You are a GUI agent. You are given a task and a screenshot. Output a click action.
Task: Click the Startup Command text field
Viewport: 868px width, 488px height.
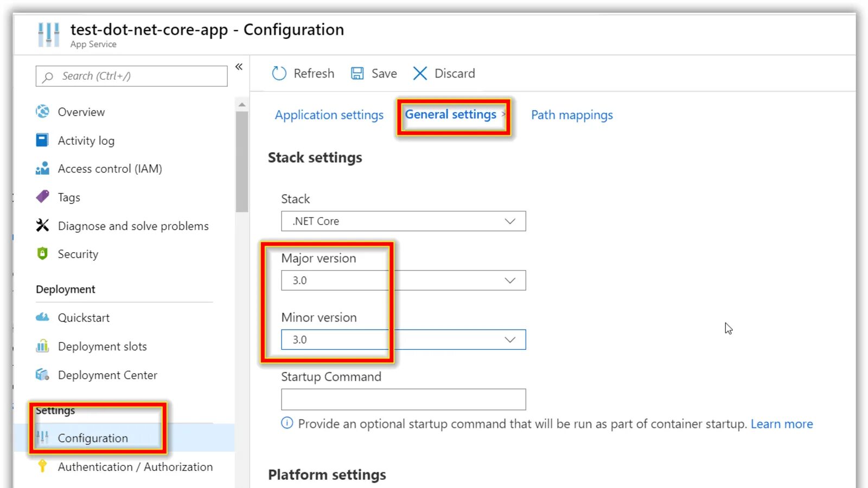click(403, 400)
